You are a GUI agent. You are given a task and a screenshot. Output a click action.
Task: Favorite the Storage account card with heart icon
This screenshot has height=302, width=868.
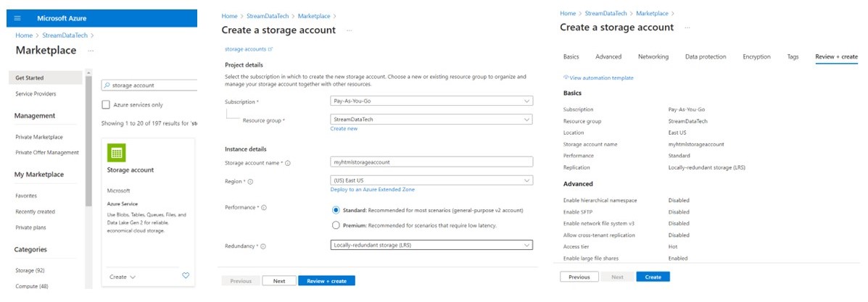coord(186,275)
